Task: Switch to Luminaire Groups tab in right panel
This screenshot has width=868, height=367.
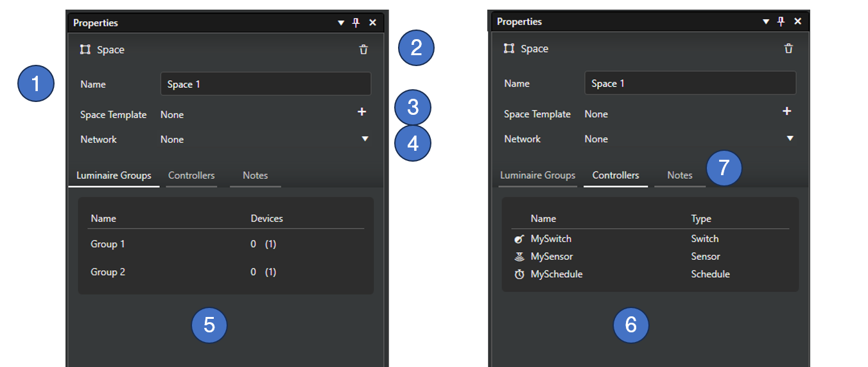Action: (537, 175)
